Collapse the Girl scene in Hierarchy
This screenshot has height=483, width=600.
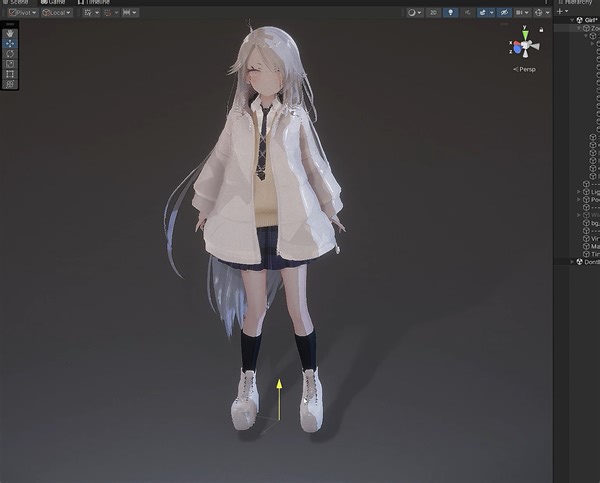[572, 20]
